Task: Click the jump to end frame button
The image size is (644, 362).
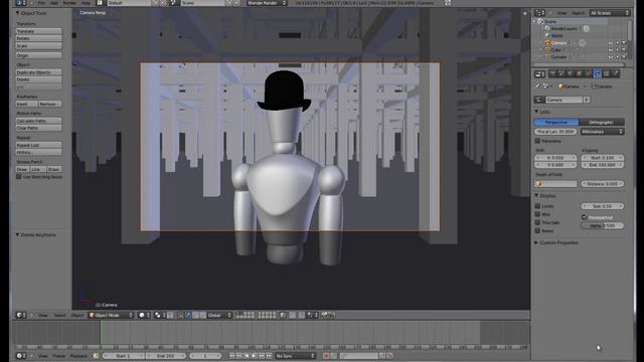Action: (269, 356)
